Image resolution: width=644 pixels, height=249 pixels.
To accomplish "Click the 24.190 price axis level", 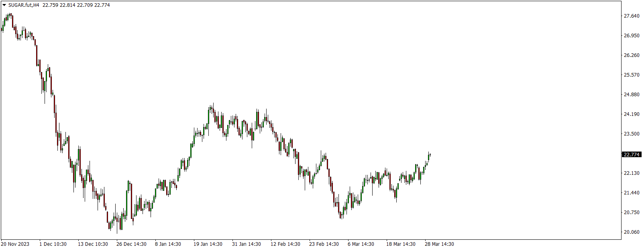I will pos(632,114).
